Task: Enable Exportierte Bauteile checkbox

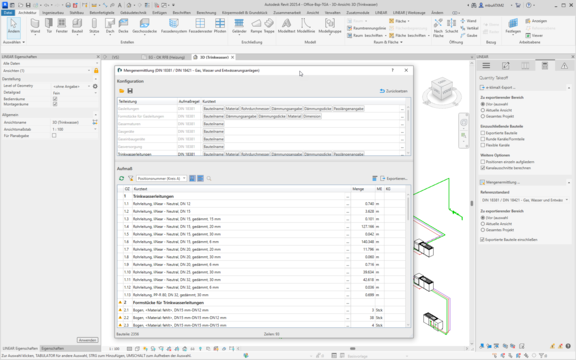Action: coord(483,133)
